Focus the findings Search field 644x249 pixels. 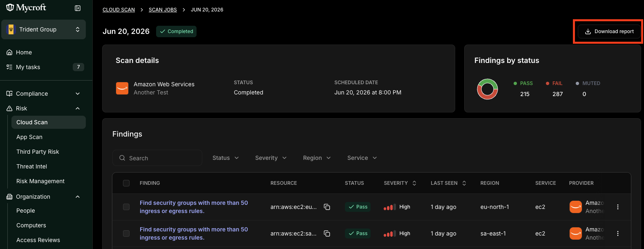point(157,158)
